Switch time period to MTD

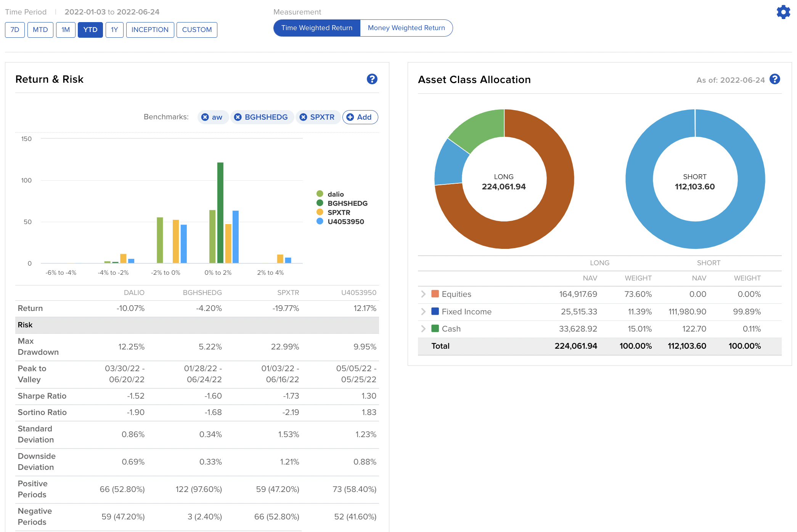40,30
